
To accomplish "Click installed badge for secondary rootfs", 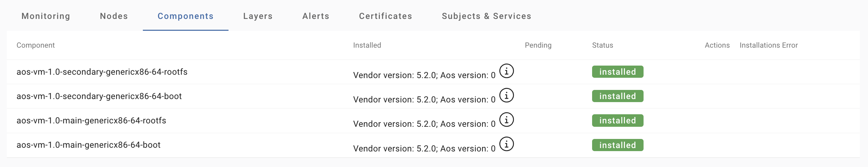I will 617,72.
